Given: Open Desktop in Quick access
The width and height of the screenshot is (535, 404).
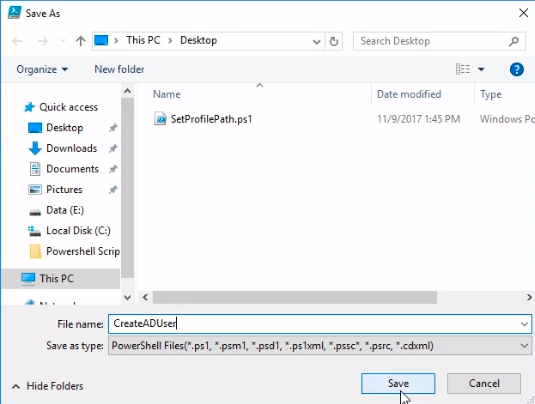Looking at the screenshot, I should (64, 128).
